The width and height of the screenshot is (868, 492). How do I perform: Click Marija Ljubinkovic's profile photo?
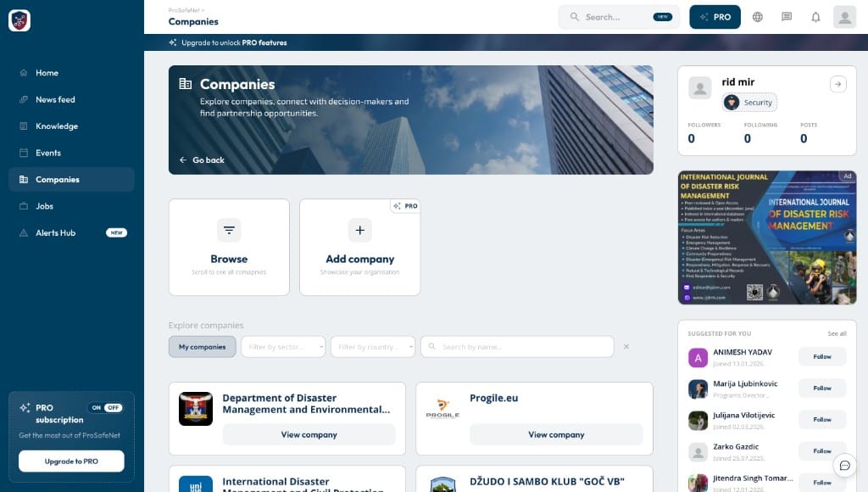click(698, 389)
